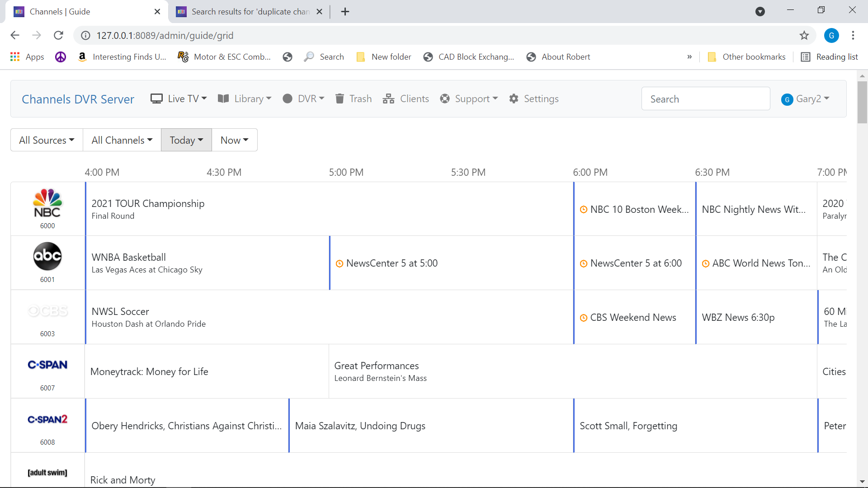
Task: Reload the guide page
Action: [x=58, y=35]
